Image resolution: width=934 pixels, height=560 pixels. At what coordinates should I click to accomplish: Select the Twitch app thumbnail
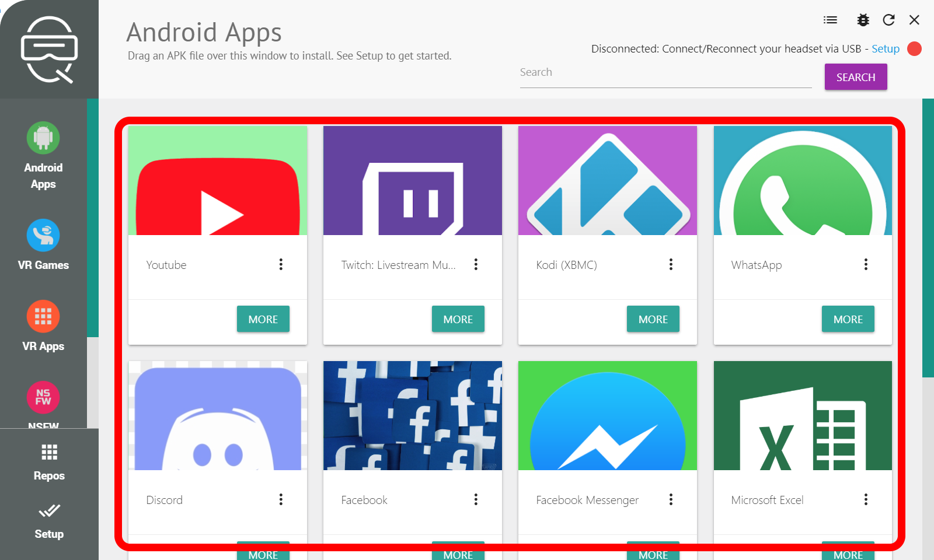[x=413, y=181]
